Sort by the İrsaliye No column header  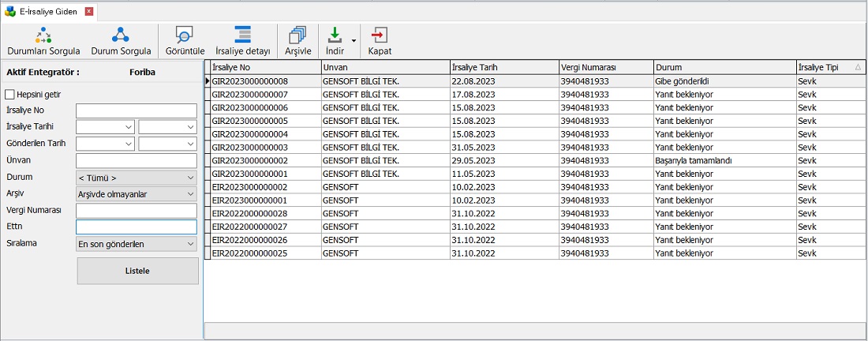click(266, 67)
